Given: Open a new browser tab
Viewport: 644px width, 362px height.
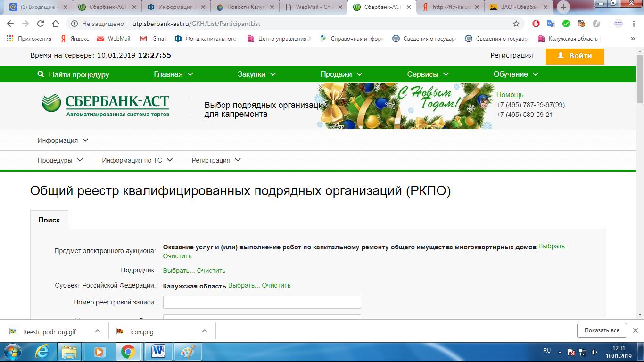Looking at the screenshot, I should point(563,7).
